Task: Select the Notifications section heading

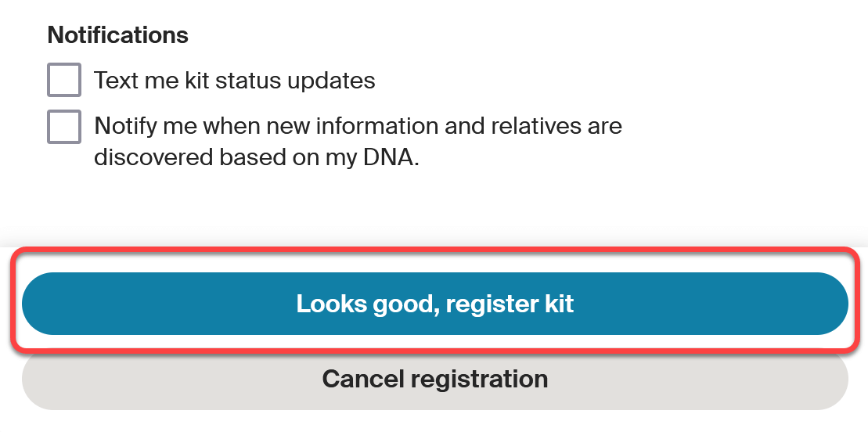Action: tap(118, 35)
